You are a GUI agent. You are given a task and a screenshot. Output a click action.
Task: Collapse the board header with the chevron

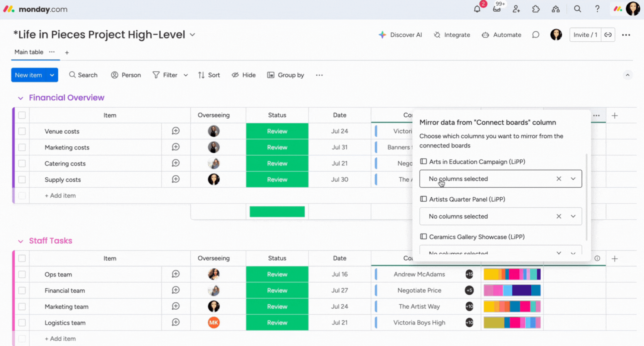click(627, 75)
